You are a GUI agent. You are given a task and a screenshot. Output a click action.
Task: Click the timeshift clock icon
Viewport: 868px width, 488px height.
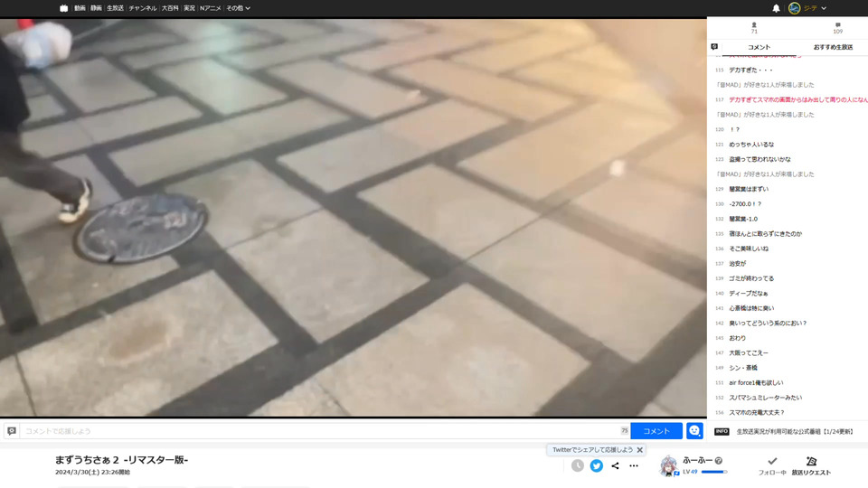(578, 466)
